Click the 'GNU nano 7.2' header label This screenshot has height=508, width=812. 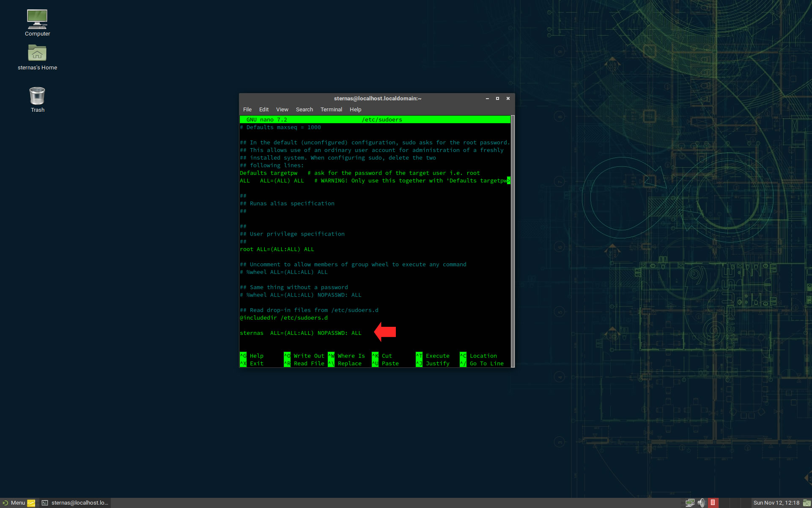(267, 120)
